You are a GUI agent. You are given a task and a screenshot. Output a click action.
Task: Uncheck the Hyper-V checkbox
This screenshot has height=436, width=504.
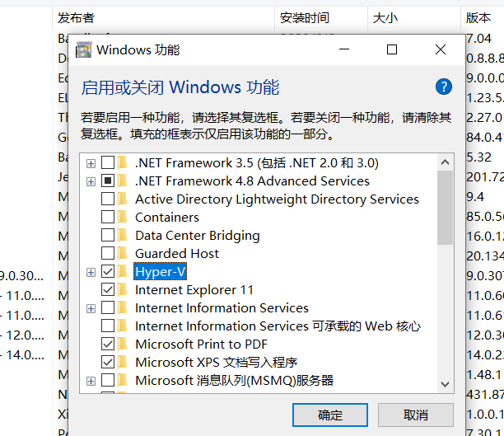[108, 272]
